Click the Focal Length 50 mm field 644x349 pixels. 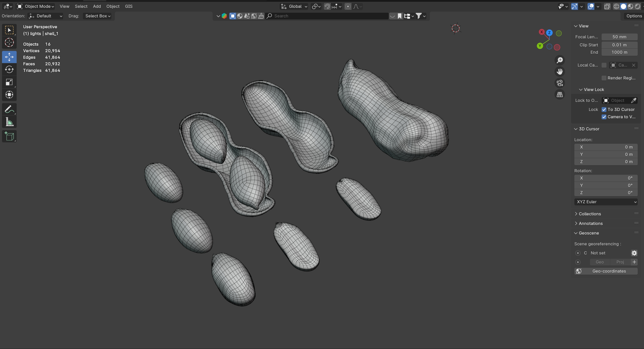[x=619, y=37]
